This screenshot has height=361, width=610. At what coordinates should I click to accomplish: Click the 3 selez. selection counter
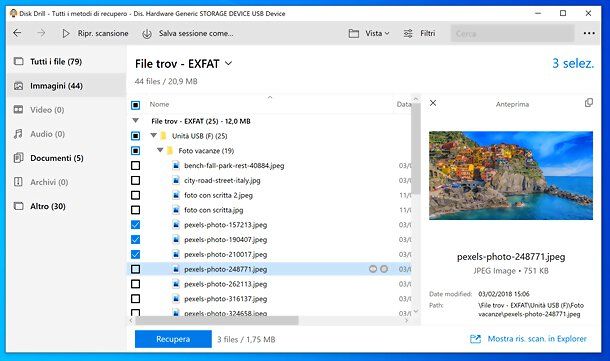pyautogui.click(x=573, y=63)
